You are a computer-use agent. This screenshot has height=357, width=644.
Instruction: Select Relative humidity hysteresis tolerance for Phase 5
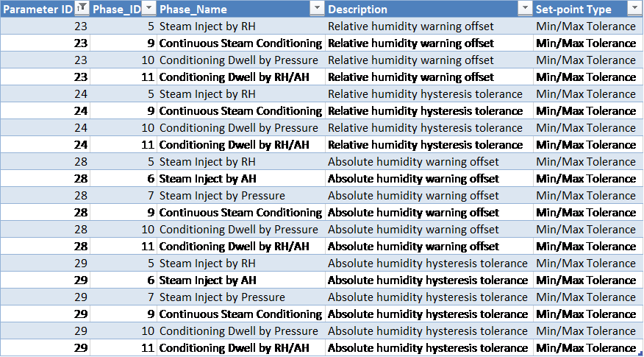tap(425, 94)
